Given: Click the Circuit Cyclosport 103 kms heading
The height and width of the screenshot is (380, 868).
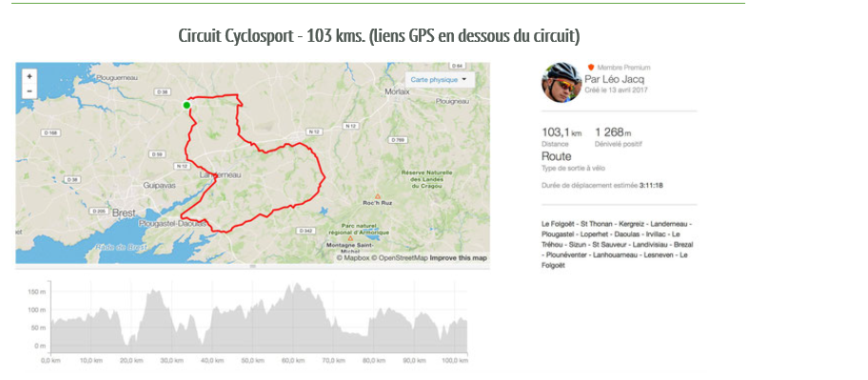Looking at the screenshot, I should [x=379, y=36].
